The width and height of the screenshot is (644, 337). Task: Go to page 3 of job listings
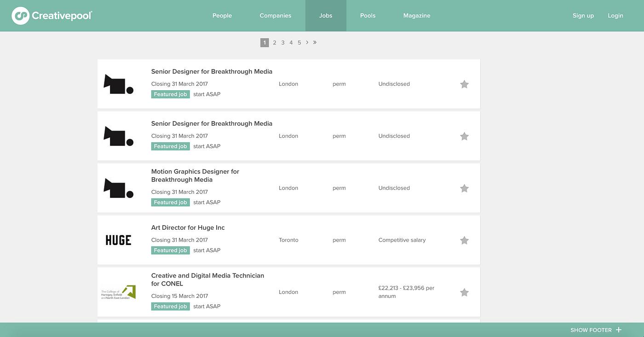(x=283, y=42)
